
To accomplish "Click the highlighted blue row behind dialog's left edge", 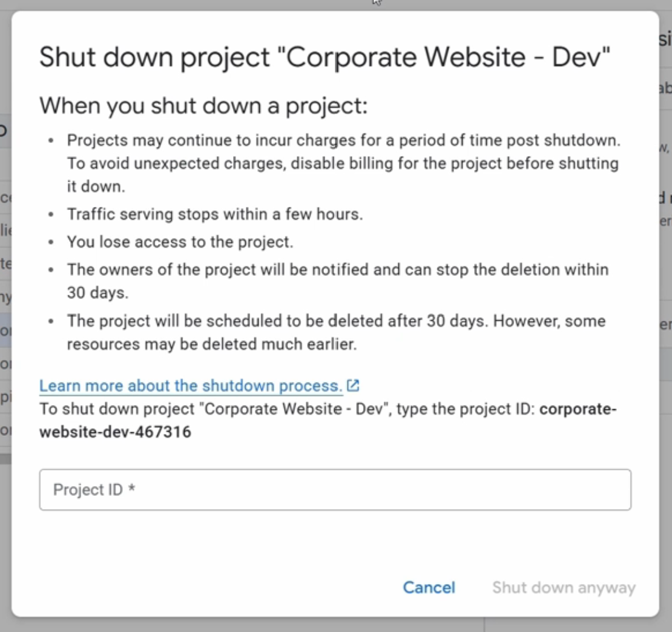I will (x=5, y=329).
